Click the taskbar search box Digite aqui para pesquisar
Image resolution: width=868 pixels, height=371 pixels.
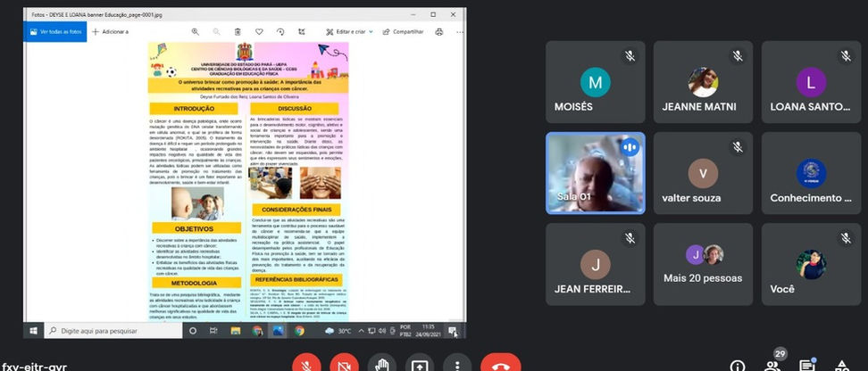point(113,331)
